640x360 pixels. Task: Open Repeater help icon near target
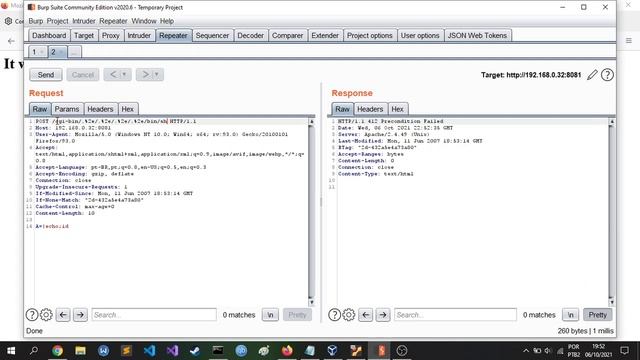click(607, 75)
